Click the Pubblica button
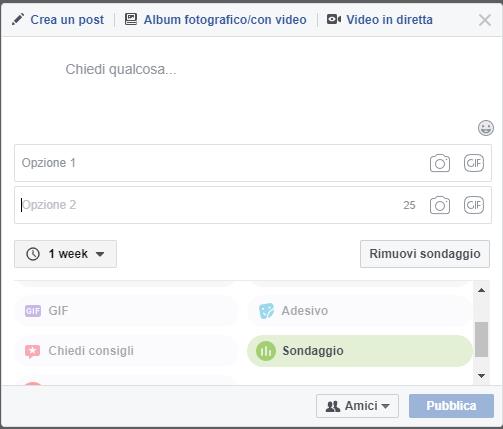 coord(451,406)
